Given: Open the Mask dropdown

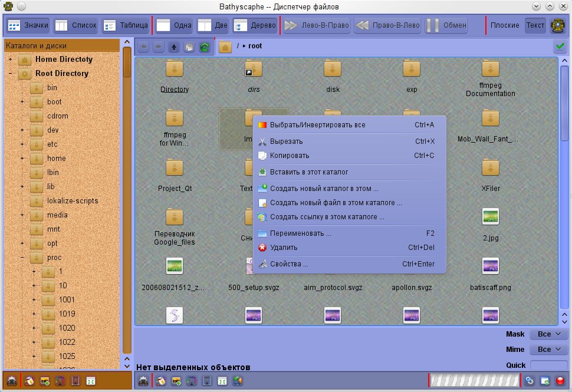Looking at the screenshot, I should coord(549,334).
